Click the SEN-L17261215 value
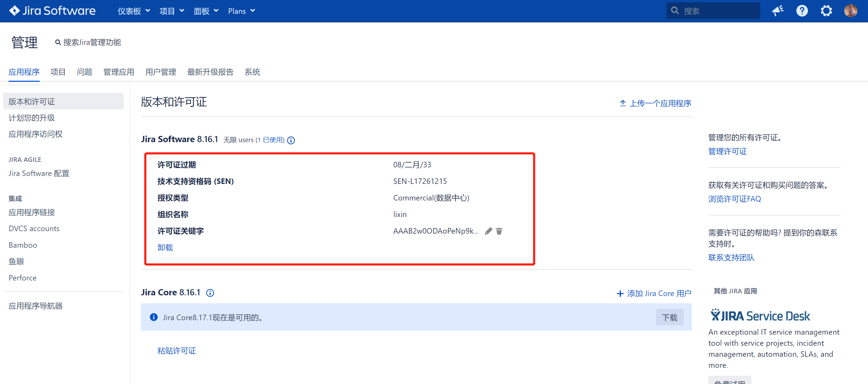Screen dimensions: 868x384 (420, 181)
